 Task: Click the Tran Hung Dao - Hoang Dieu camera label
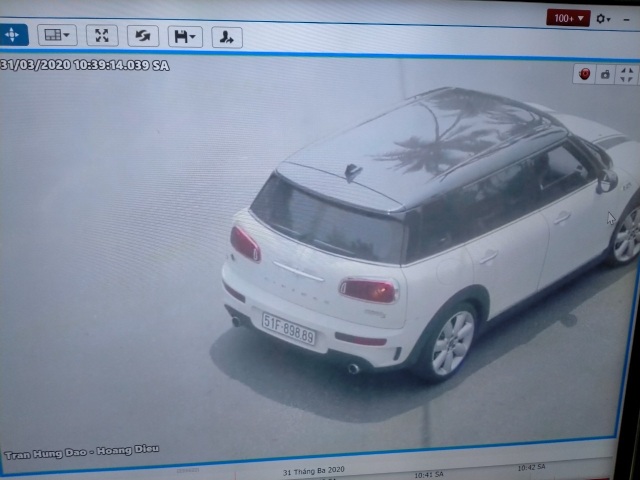[81, 452]
